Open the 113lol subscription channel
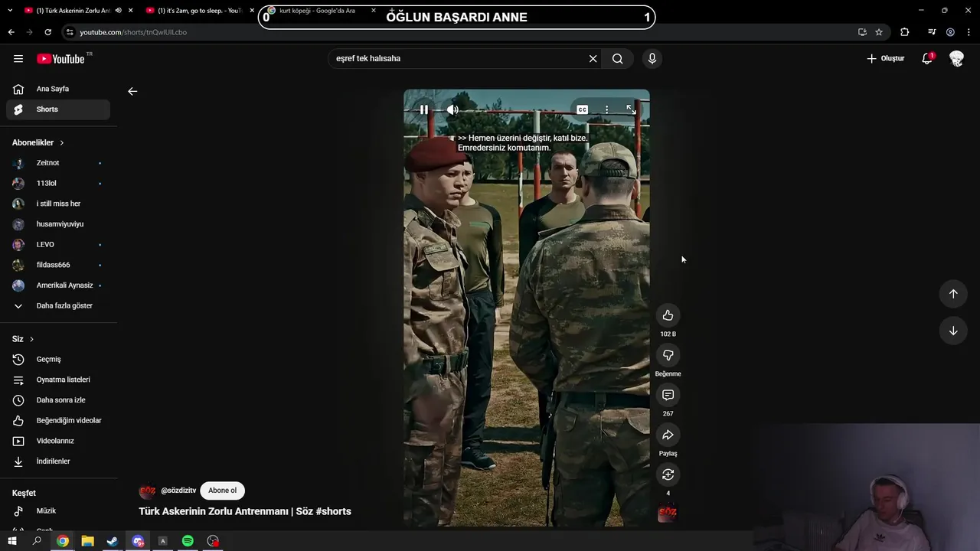This screenshot has height=551, width=980. pos(58,184)
